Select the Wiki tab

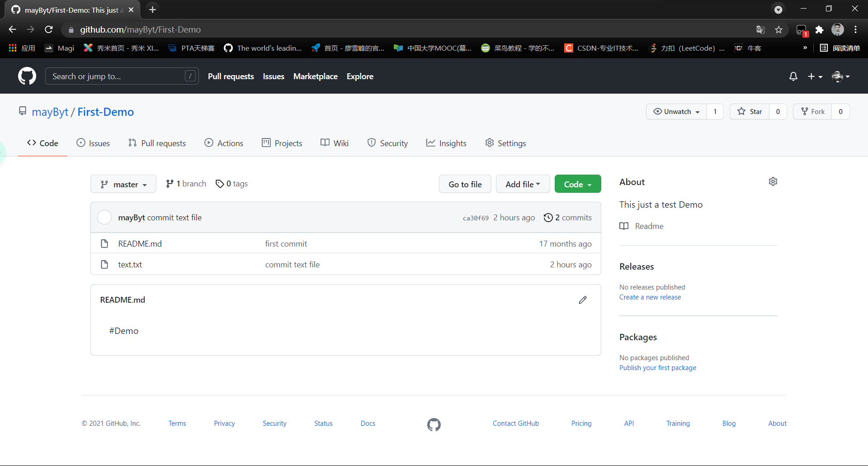335,143
